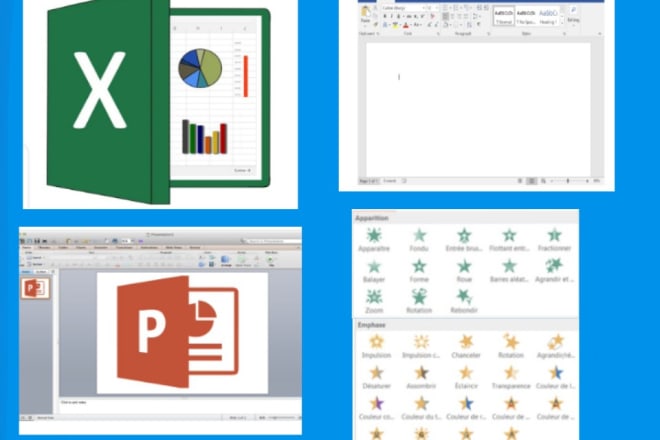The image size is (660, 440).
Task: Select the Agrandir/rétrécir emphasis effect
Action: tap(556, 347)
